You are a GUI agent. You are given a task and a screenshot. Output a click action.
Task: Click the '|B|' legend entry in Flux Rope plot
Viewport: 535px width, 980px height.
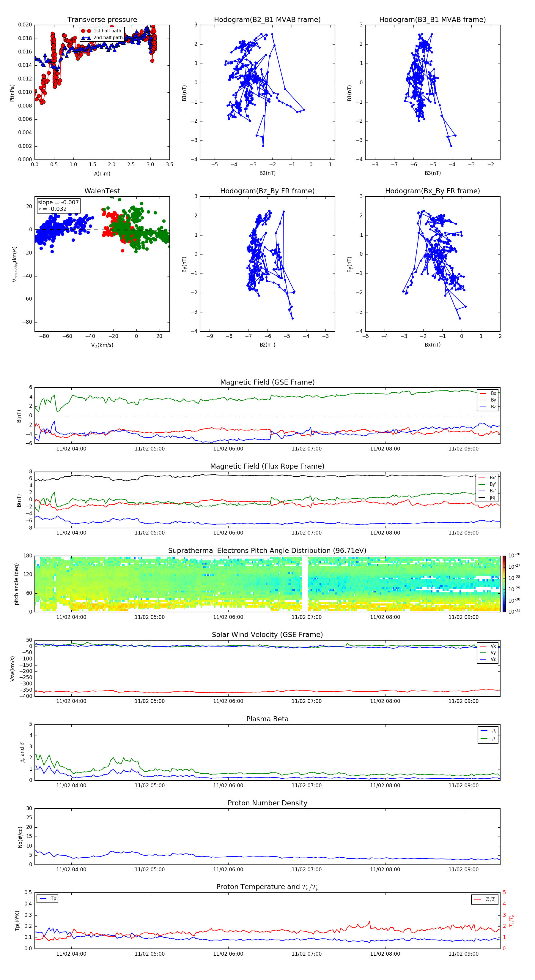(x=488, y=498)
